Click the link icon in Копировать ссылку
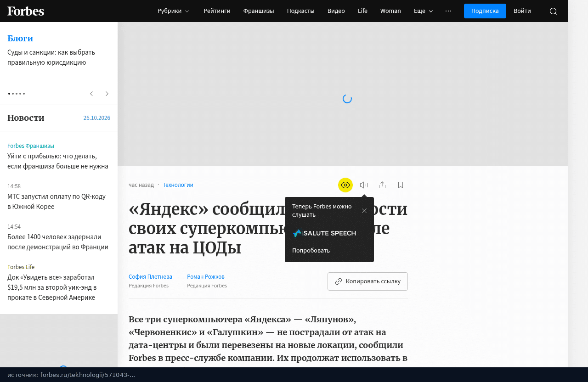The image size is (588, 382). coord(339,281)
